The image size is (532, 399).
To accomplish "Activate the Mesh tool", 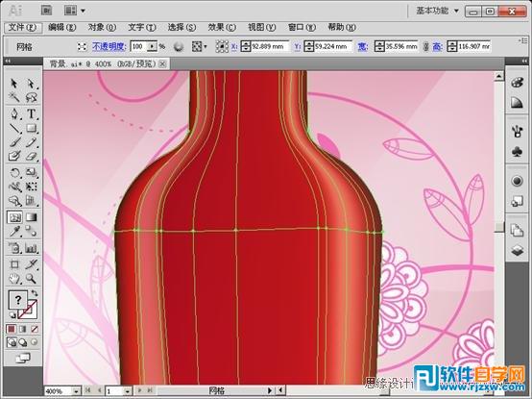I will click(14, 217).
